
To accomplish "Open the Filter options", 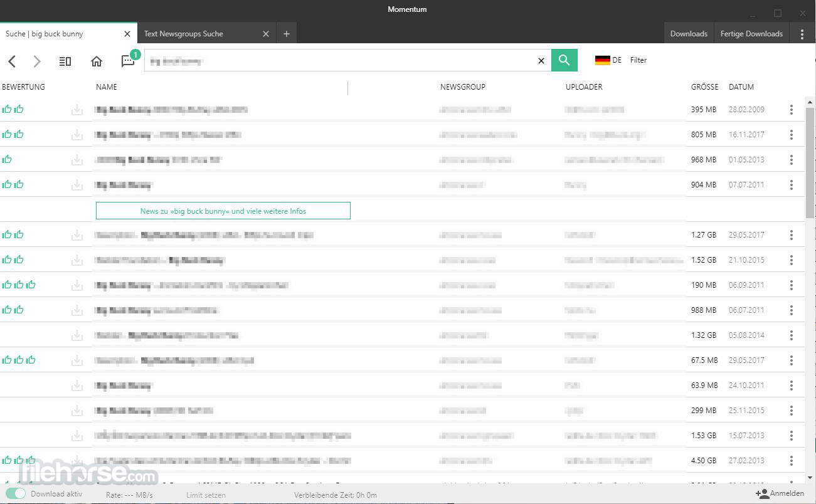I will click(638, 60).
